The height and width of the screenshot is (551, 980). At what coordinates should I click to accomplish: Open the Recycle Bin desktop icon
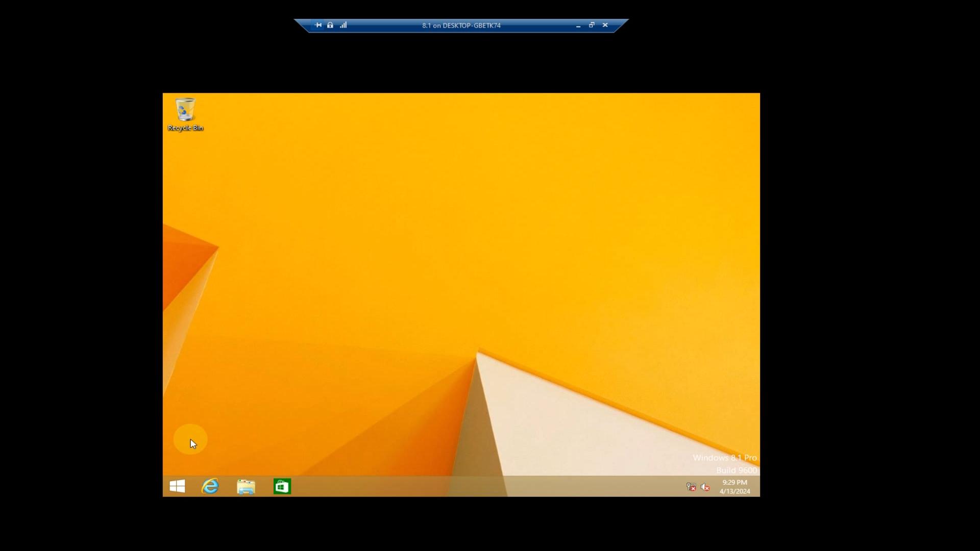click(x=185, y=114)
